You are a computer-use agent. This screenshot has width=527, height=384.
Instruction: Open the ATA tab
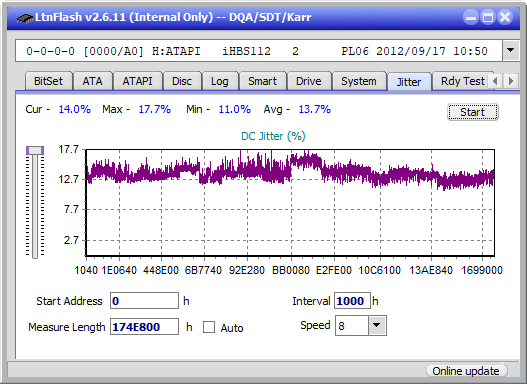pos(92,81)
